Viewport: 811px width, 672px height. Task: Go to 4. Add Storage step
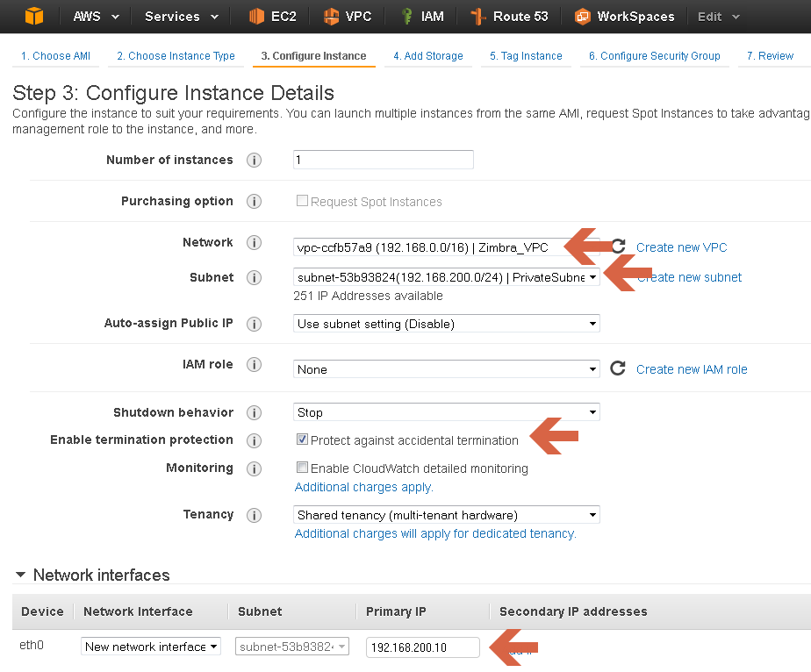pos(428,56)
